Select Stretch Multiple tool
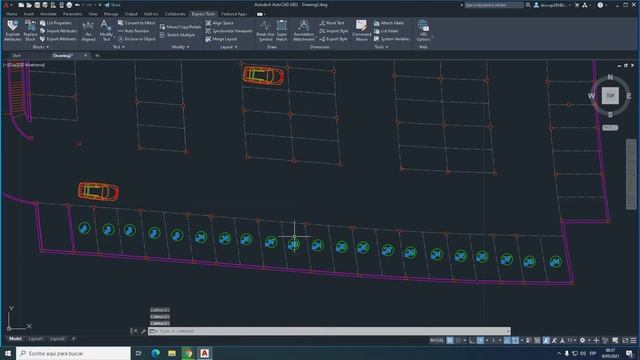640x360 pixels. point(178,35)
